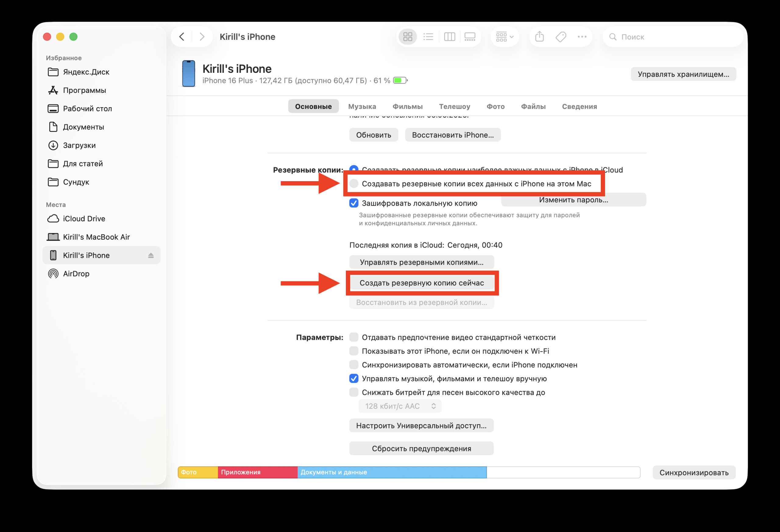The image size is (780, 532).
Task: Enable standard definition video preference checkbox
Action: [354, 337]
